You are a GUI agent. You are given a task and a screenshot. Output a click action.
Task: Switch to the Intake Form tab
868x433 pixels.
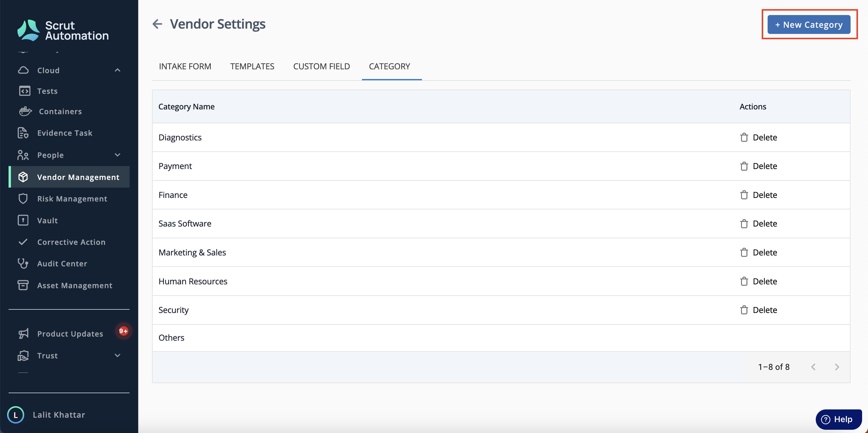pos(185,66)
